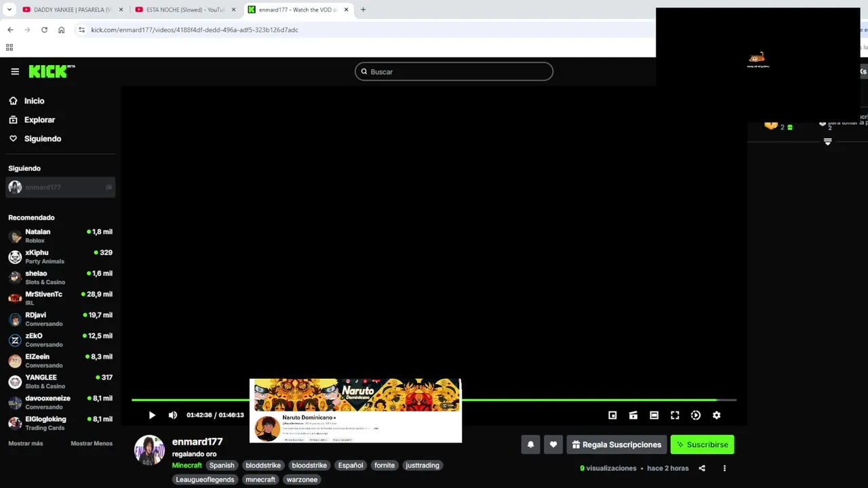
Task: Toggle notification bell for enmard177
Action: tap(531, 445)
